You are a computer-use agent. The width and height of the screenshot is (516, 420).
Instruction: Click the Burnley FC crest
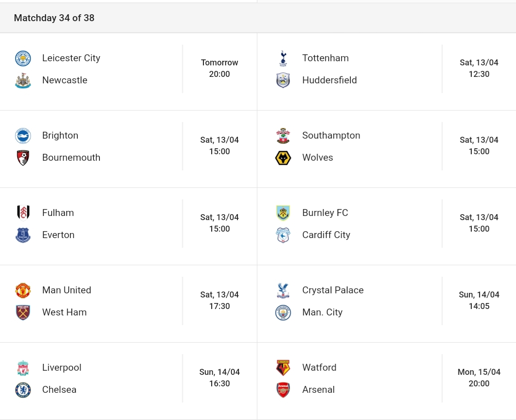tap(283, 213)
